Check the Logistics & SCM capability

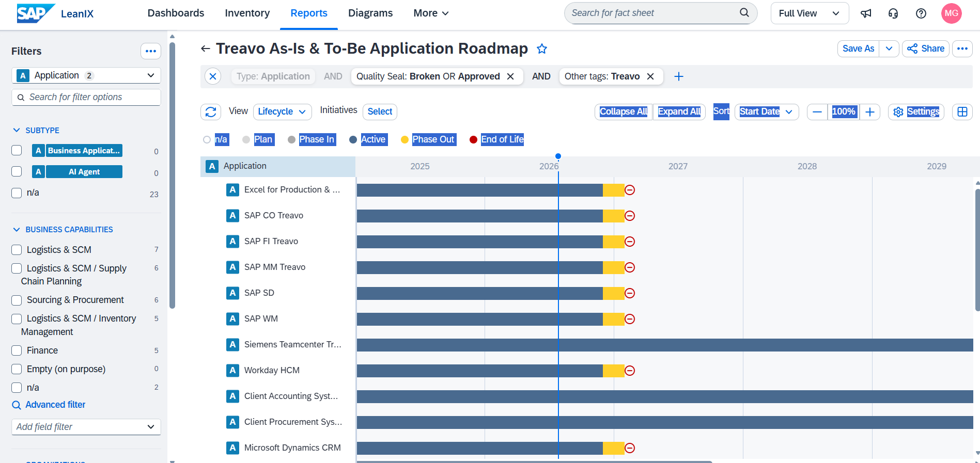(x=17, y=250)
